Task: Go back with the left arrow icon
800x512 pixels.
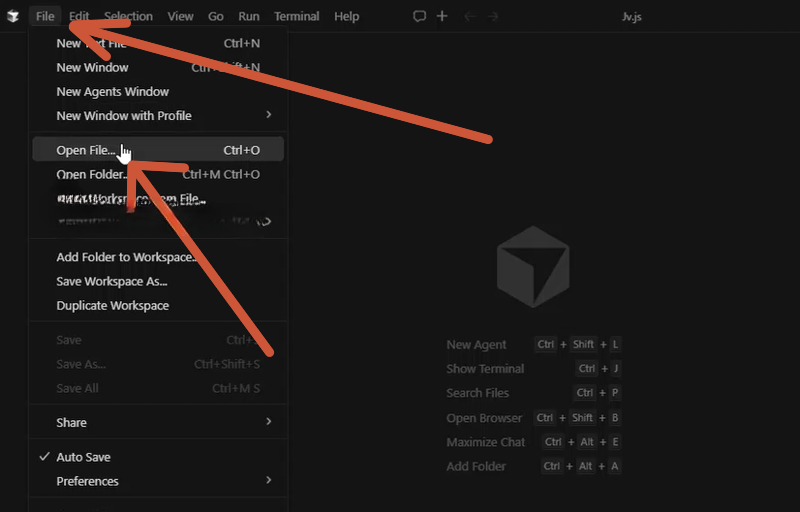Action: pyautogui.click(x=470, y=16)
